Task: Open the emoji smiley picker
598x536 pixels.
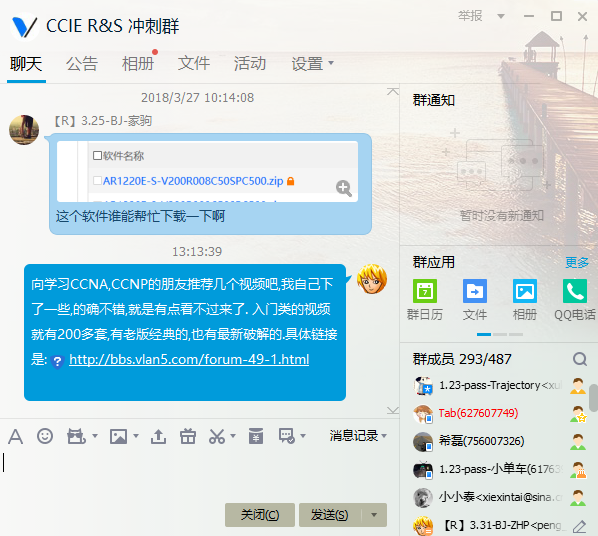Action: 45,436
